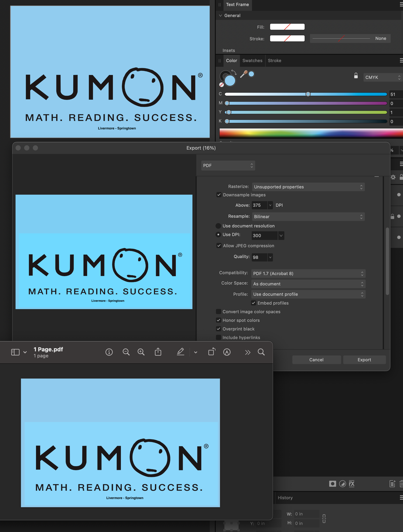Toggle the Embed profiles checkbox
Image resolution: width=403 pixels, height=532 pixels.
click(253, 303)
